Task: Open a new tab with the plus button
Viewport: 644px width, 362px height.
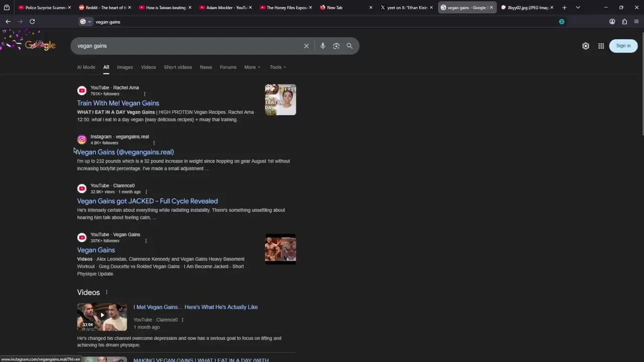Action: (565, 8)
